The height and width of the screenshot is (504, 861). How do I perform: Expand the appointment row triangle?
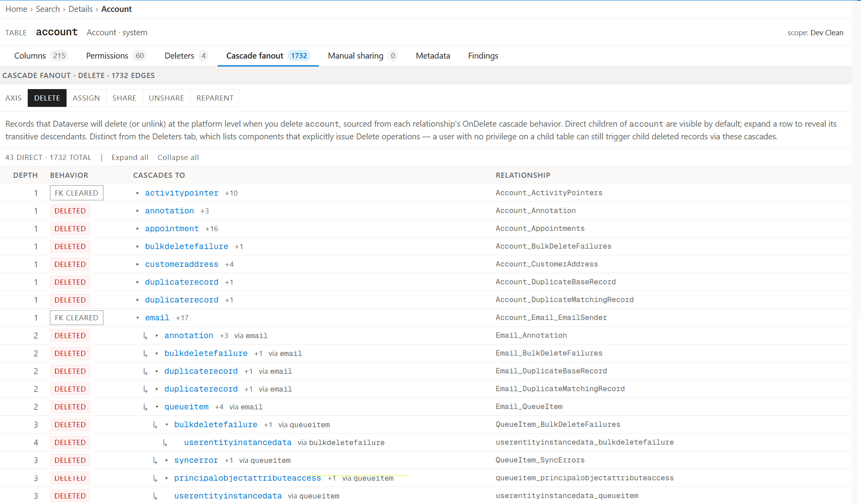(x=137, y=229)
